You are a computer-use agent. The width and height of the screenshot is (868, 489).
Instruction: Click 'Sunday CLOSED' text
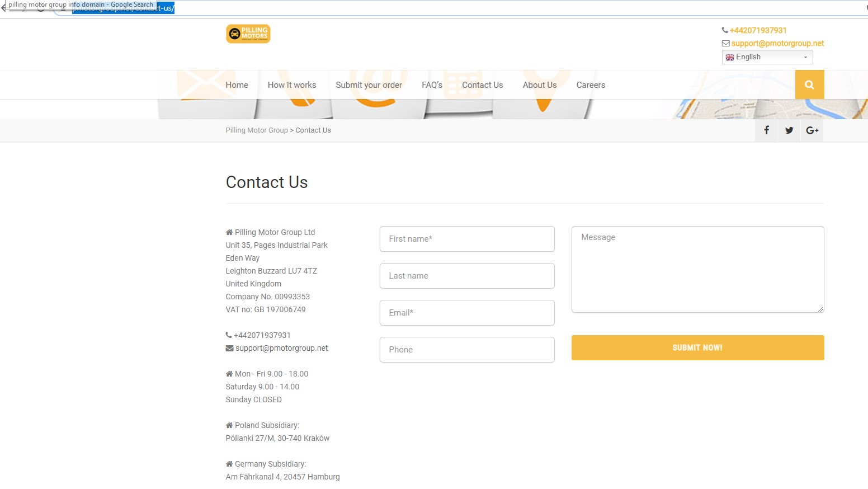253,399
